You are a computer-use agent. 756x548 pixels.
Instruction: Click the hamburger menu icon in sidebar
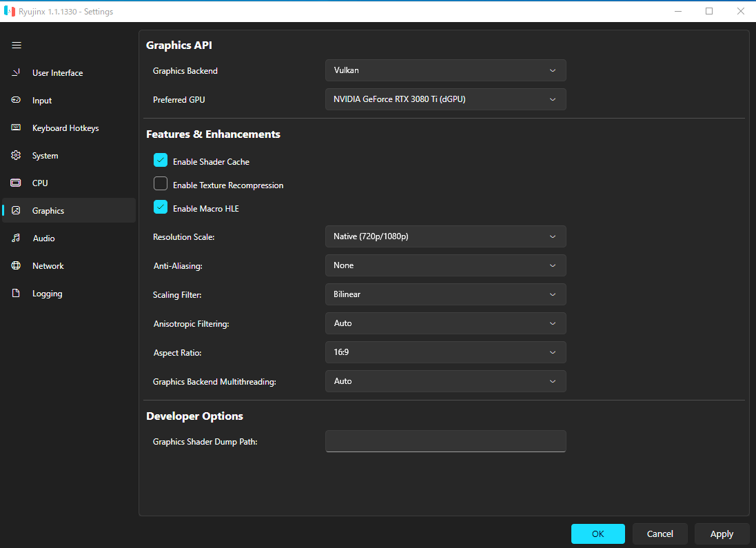tap(17, 45)
